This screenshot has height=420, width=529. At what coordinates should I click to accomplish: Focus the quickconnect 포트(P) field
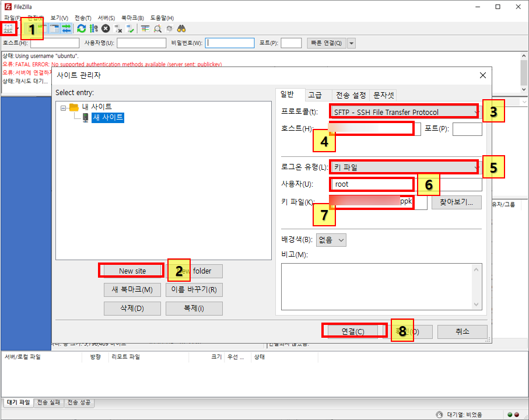click(x=291, y=43)
